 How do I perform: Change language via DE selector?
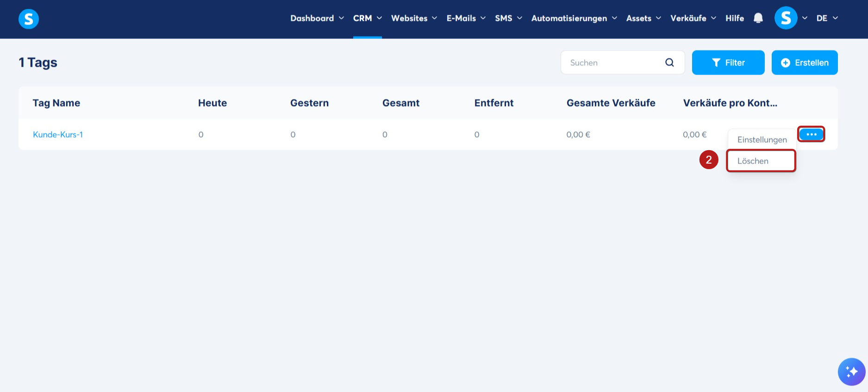tap(827, 18)
